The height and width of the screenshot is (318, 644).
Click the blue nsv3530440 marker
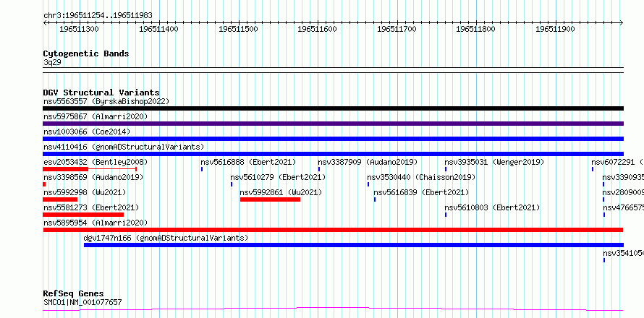(x=368, y=184)
